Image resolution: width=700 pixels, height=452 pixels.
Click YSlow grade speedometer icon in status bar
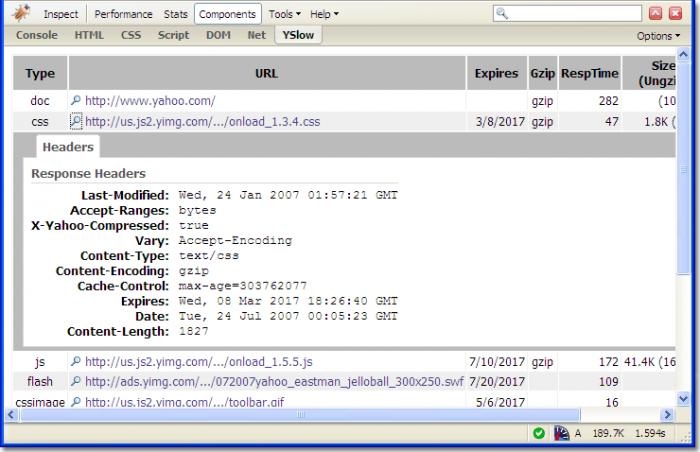click(561, 433)
